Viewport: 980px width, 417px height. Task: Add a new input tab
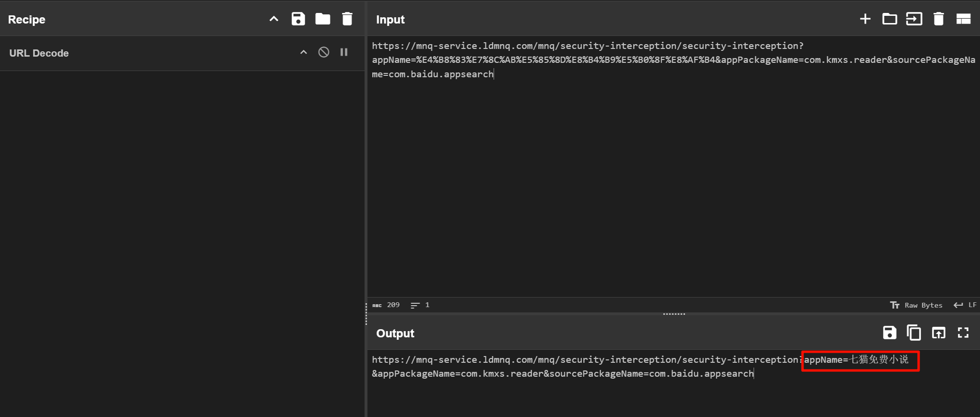click(x=865, y=19)
